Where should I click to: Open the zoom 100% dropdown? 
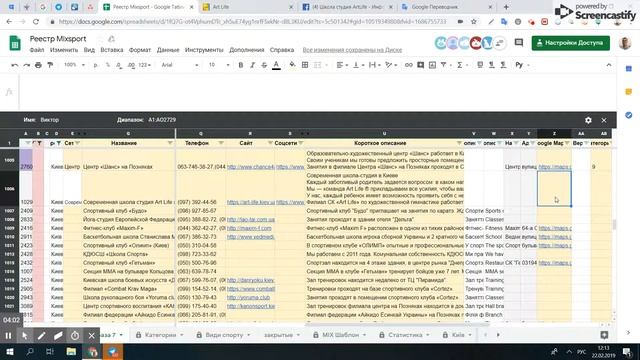coord(74,65)
